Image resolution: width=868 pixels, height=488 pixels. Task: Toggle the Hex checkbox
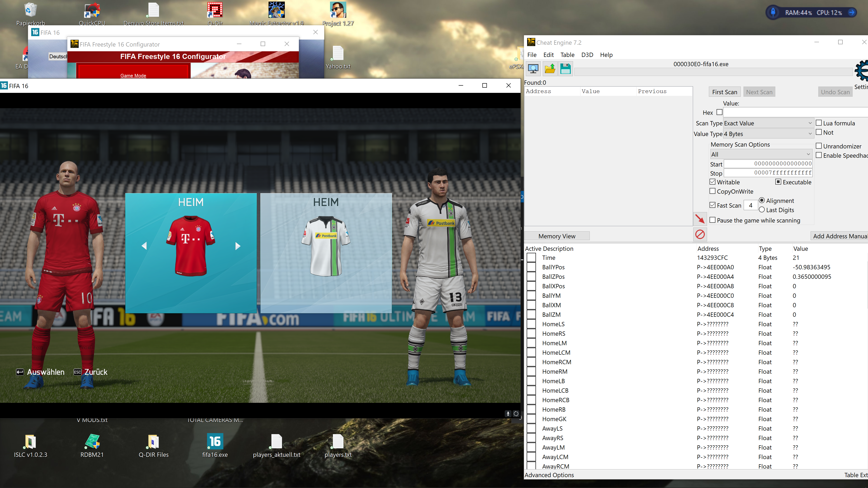coord(719,112)
